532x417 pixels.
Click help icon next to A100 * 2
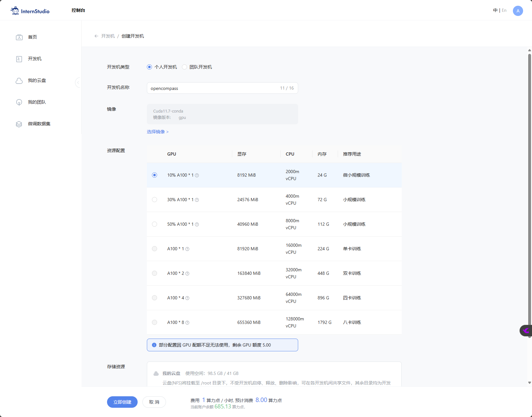coord(187,274)
